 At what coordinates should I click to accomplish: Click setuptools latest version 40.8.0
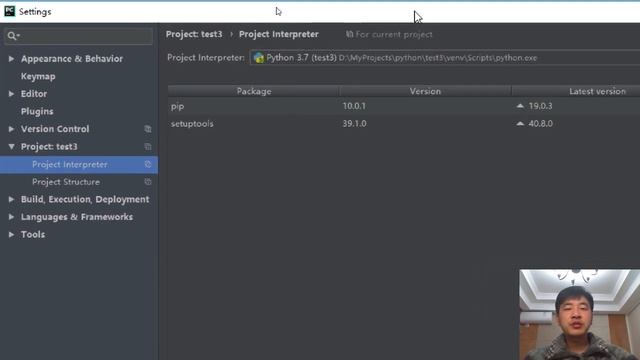point(540,124)
